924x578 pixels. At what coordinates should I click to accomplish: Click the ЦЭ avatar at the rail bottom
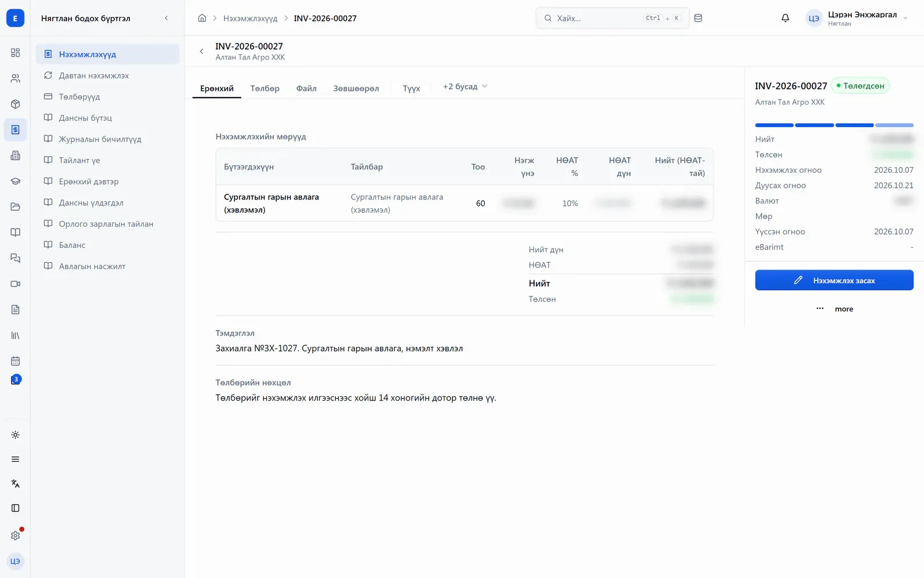[16, 561]
